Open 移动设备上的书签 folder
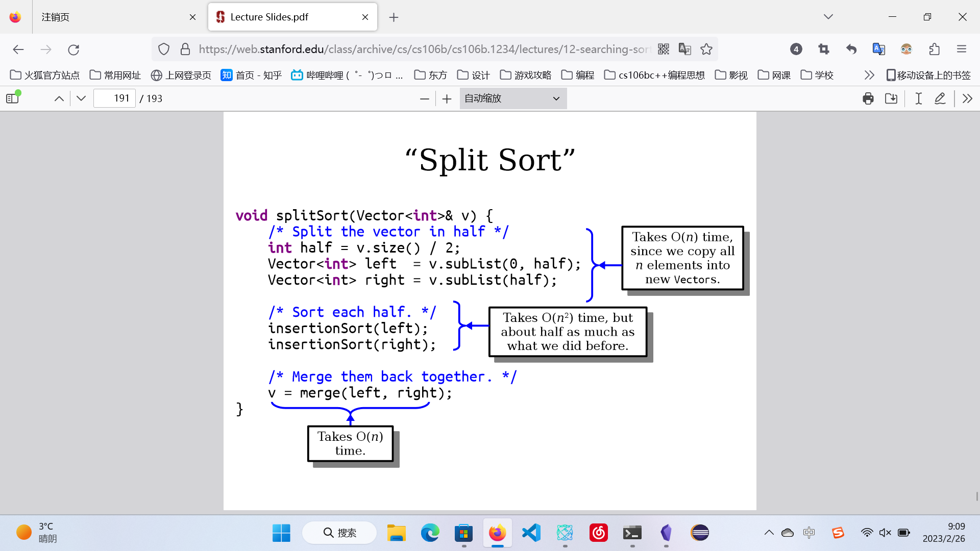 (928, 75)
